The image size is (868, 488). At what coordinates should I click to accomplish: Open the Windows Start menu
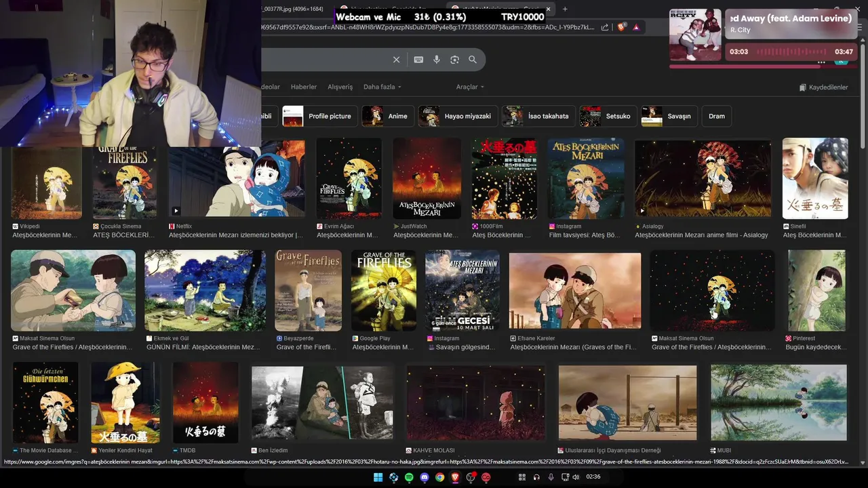coord(378,477)
